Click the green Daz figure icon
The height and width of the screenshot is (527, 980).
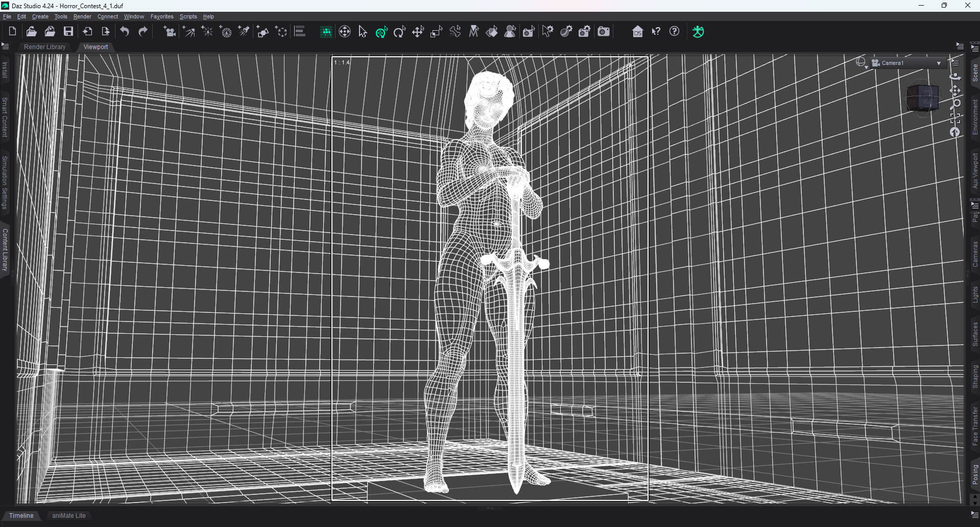[x=698, y=32]
